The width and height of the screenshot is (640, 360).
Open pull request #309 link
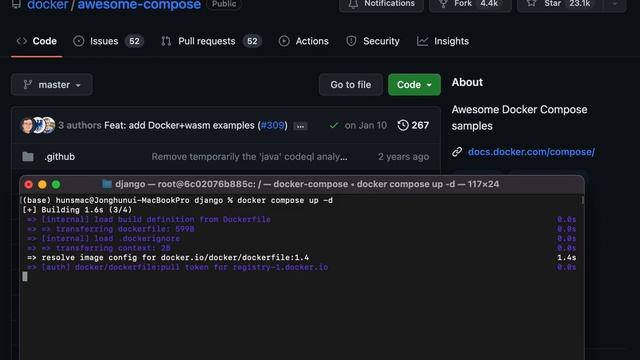[272, 125]
